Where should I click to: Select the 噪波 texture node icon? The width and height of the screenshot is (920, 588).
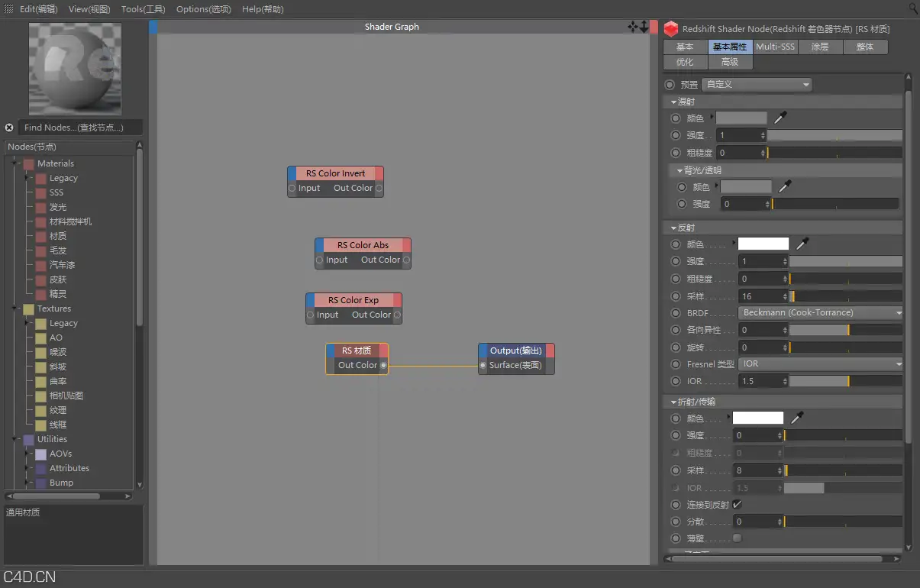pyautogui.click(x=41, y=352)
